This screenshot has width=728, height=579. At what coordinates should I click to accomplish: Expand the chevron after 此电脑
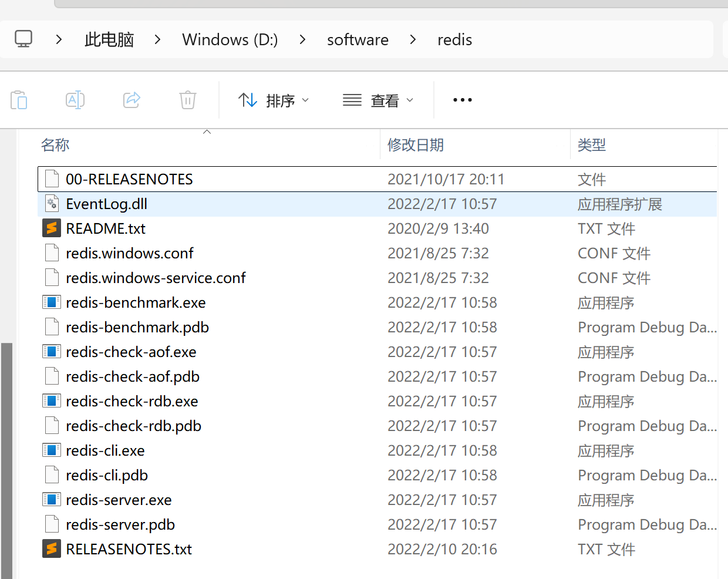pos(157,39)
